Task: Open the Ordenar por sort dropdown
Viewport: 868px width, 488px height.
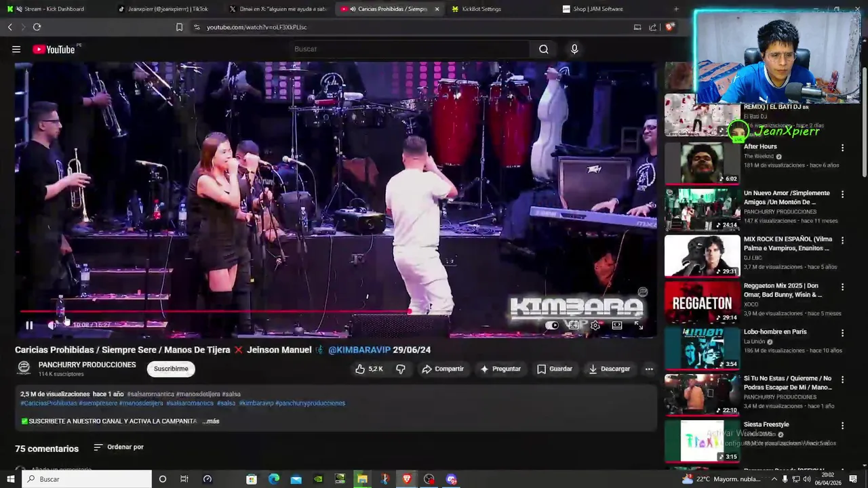Action: coord(119,447)
